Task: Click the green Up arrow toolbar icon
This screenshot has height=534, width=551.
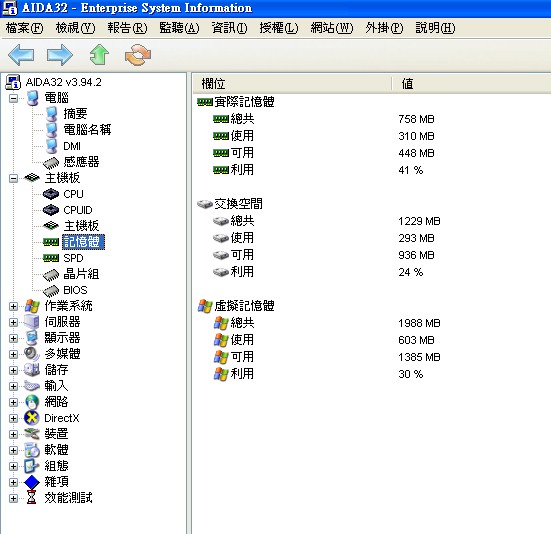Action: point(99,55)
